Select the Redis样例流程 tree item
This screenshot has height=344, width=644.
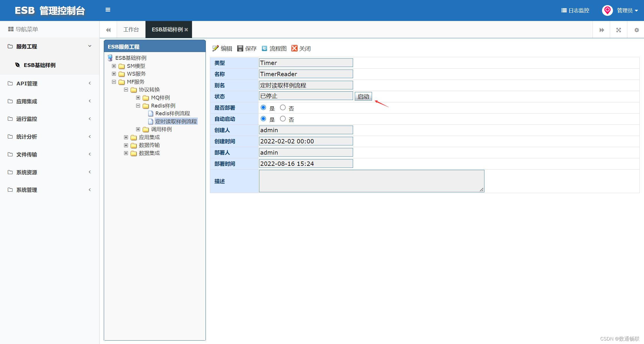coord(172,114)
